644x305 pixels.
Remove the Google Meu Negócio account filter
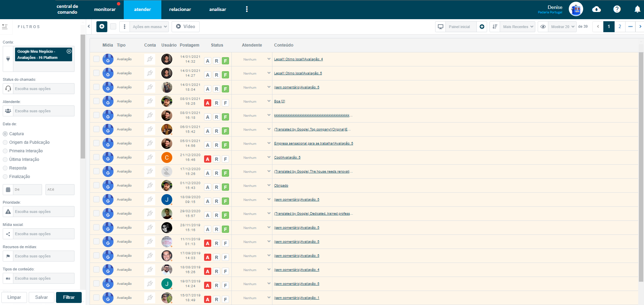[x=69, y=51]
